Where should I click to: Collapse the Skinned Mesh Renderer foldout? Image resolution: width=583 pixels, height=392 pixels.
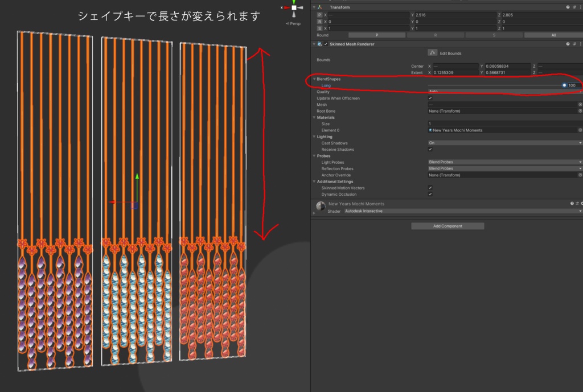(314, 44)
